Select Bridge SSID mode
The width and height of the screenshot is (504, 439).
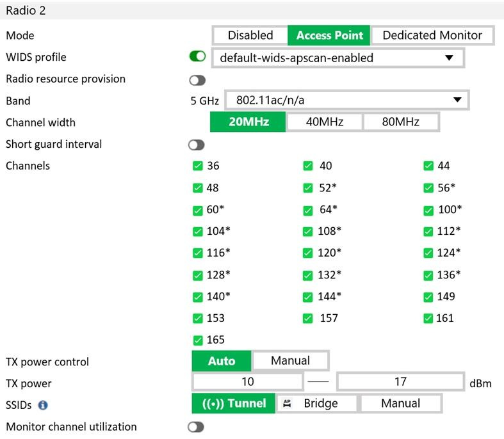pos(316,403)
